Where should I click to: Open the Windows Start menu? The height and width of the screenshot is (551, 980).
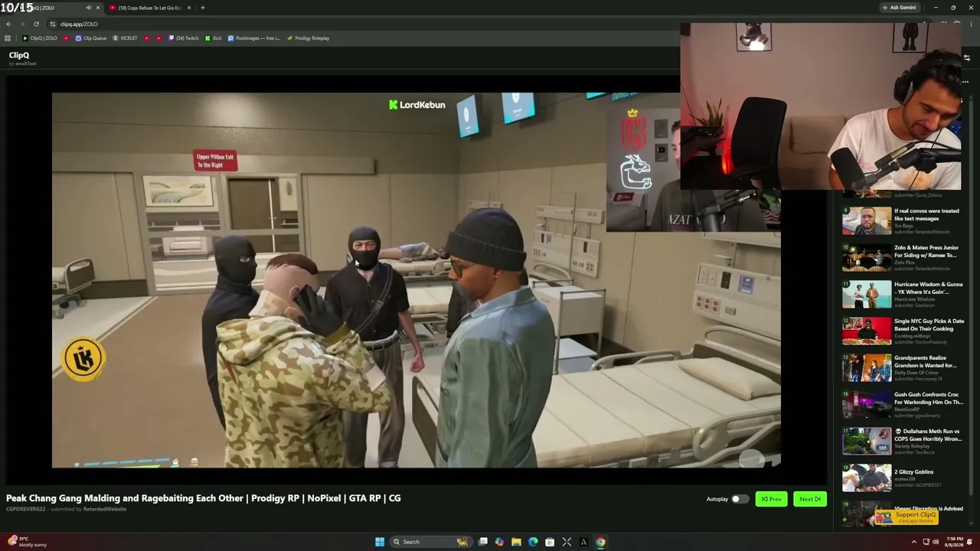pyautogui.click(x=380, y=542)
